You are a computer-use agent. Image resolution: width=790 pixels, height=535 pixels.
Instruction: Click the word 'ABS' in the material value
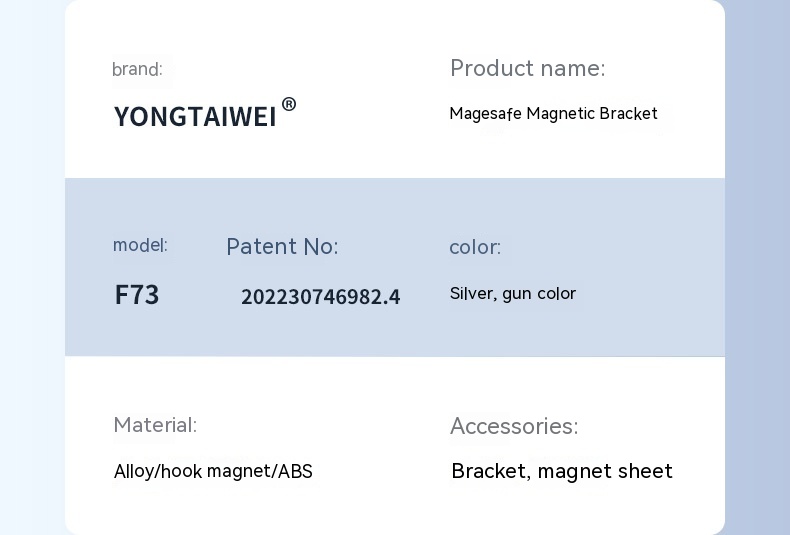295,471
